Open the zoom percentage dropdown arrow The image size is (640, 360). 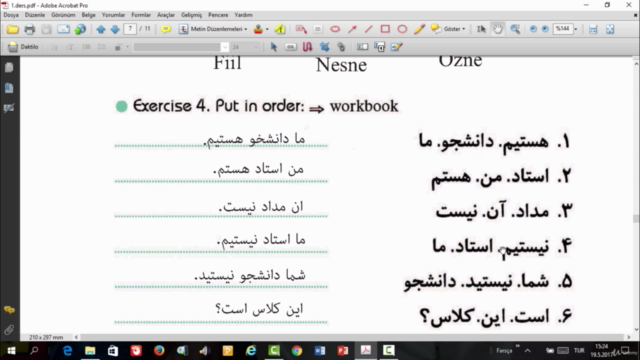click(576, 29)
